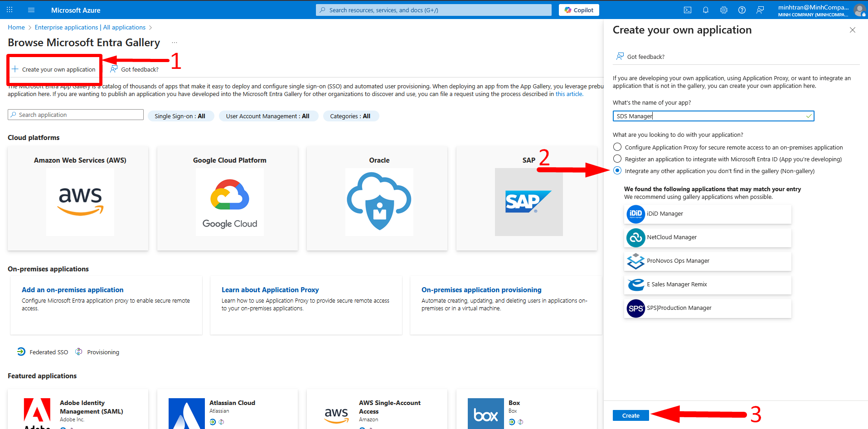Open the Azure portal apps grid icon
868x429 pixels.
click(10, 10)
